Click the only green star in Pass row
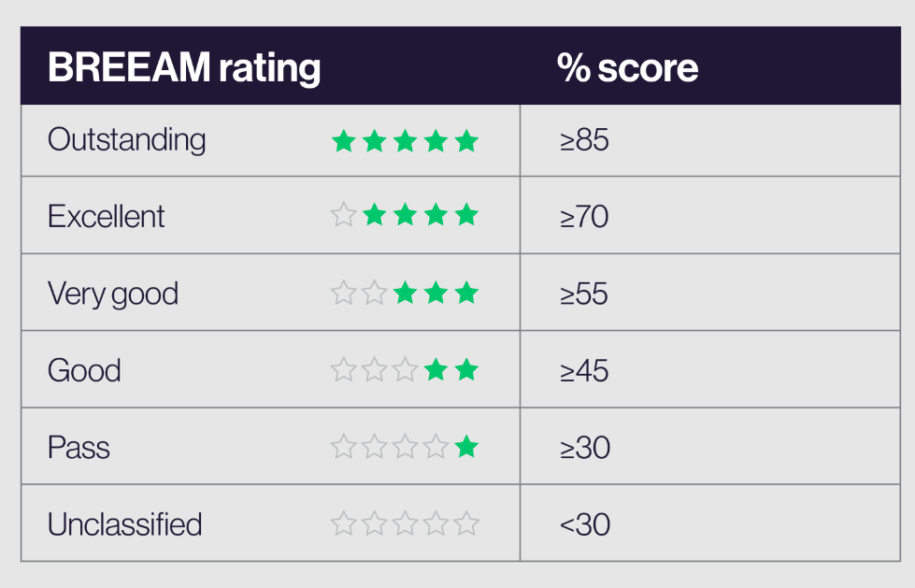915x588 pixels. pos(465,448)
